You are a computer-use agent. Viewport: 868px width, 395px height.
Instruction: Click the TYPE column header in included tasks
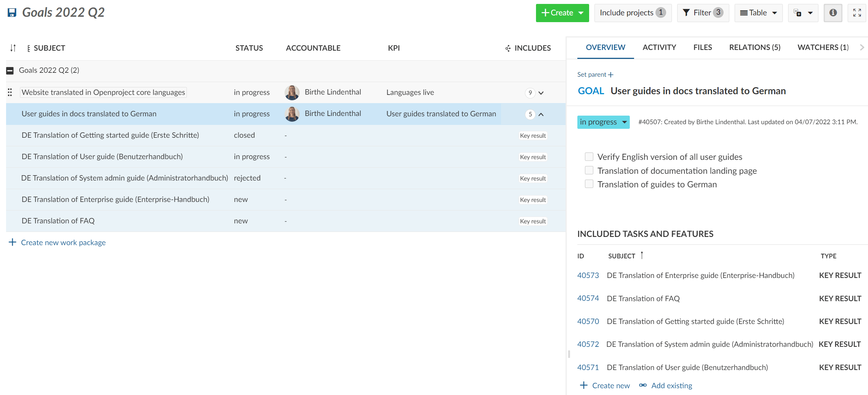point(828,256)
